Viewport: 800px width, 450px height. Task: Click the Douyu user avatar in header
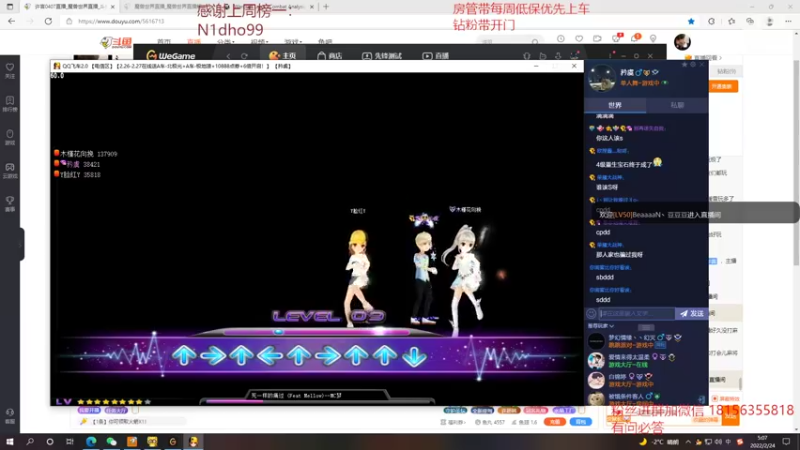click(x=682, y=42)
